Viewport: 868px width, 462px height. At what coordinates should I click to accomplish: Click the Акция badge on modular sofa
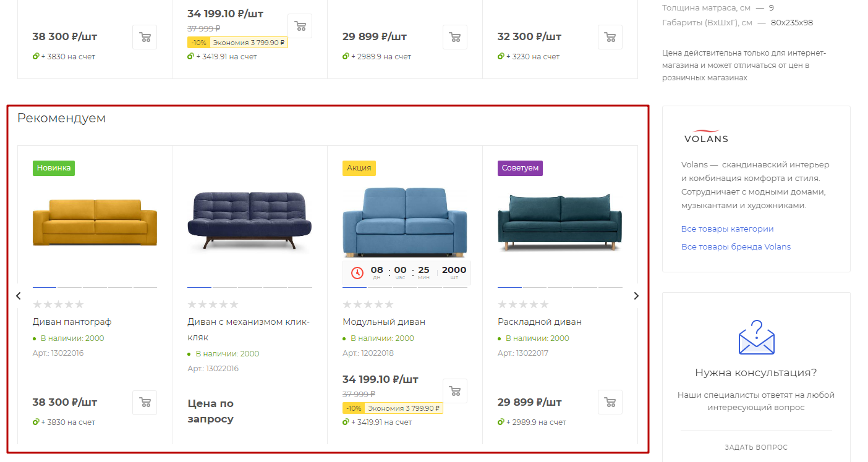(359, 168)
